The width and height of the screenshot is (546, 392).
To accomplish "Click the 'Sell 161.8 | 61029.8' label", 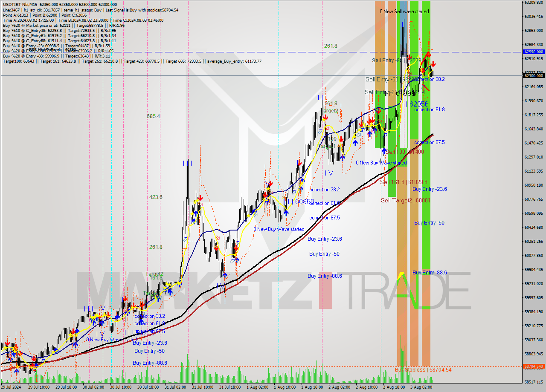I will point(404,182).
